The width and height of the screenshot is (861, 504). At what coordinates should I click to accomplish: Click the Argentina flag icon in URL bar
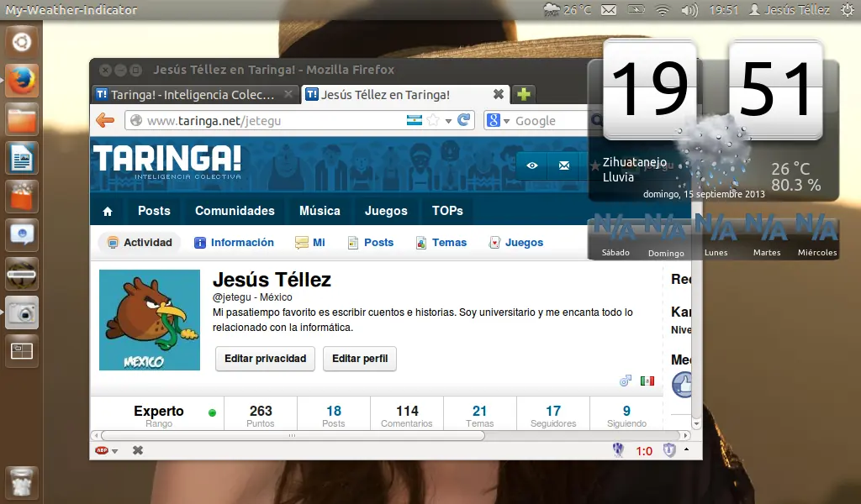pos(414,120)
